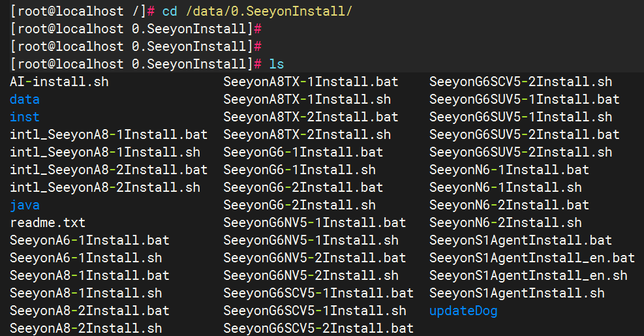The width and height of the screenshot is (644, 336).
Task: Click SeeyonN6-1Install.bat file name
Action: pyautogui.click(x=510, y=170)
